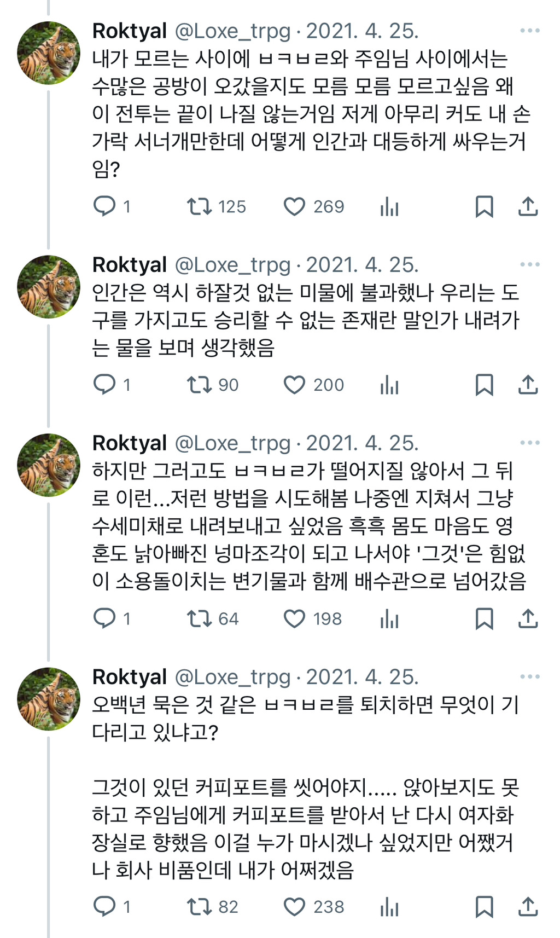The image size is (560, 938).
Task: Bookmark the tweet with 269 likes
Action: pyautogui.click(x=484, y=206)
